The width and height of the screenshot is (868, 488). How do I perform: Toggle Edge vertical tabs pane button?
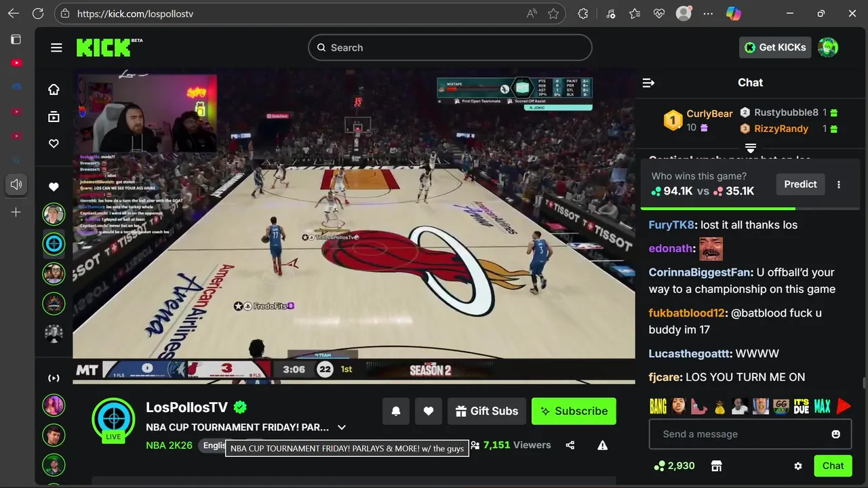(x=16, y=39)
